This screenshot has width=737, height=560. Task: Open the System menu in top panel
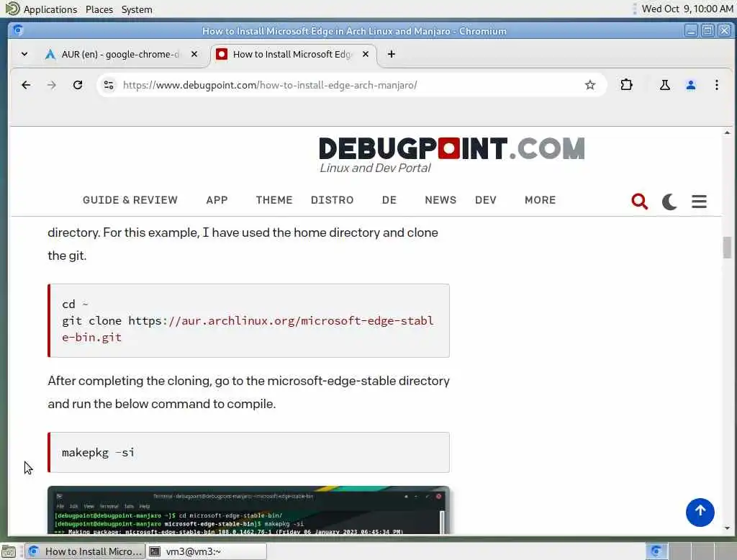pos(137,9)
